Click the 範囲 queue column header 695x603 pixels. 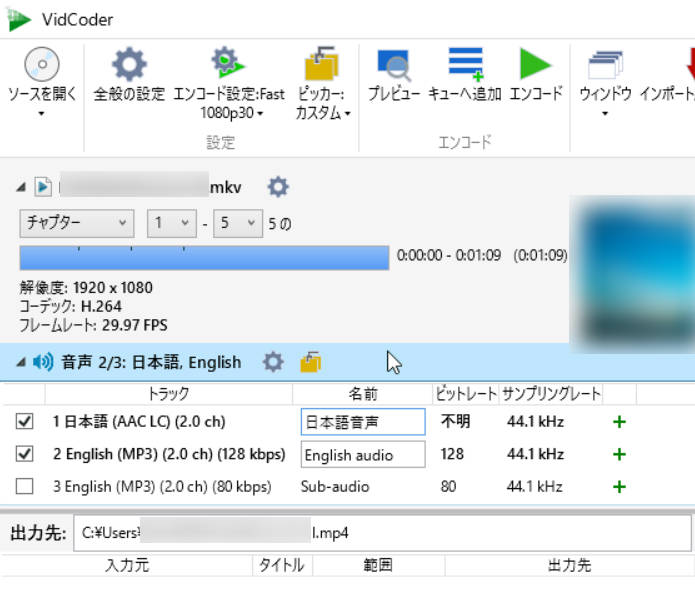(x=378, y=565)
